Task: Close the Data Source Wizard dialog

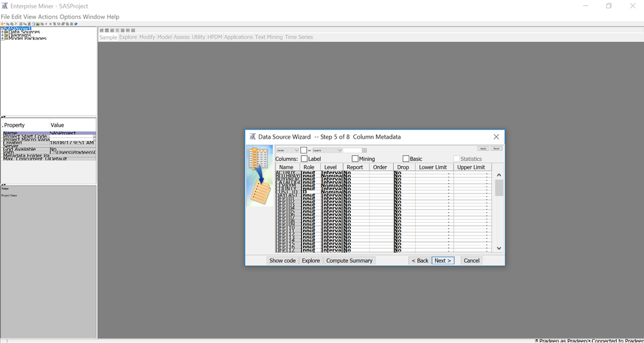Action: click(x=496, y=137)
